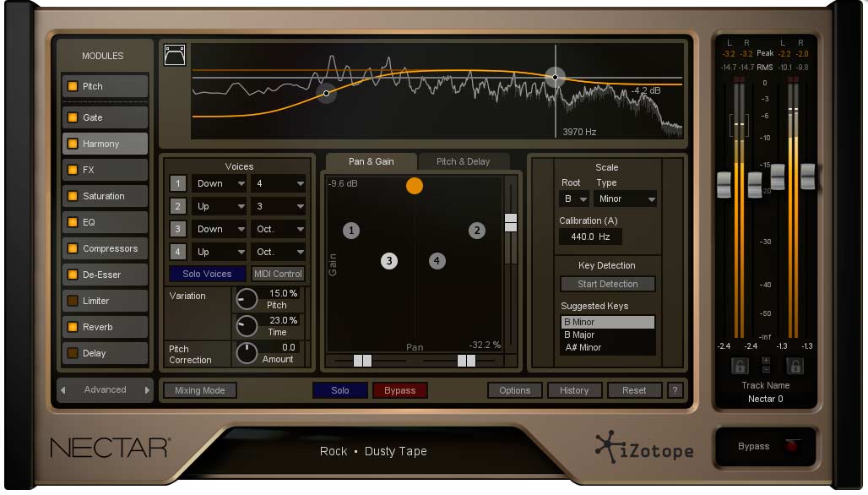Open the Compressors module
Screen dimensions: 868x495
[x=105, y=248]
